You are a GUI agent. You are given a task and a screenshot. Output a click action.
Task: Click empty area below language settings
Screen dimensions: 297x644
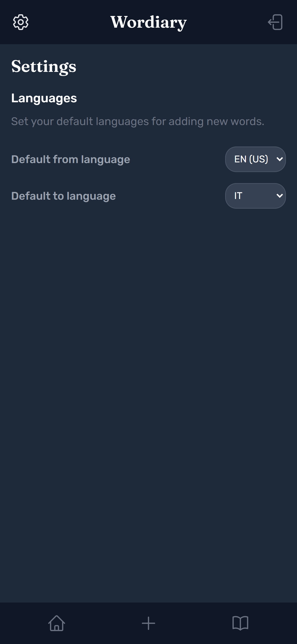[148, 375]
